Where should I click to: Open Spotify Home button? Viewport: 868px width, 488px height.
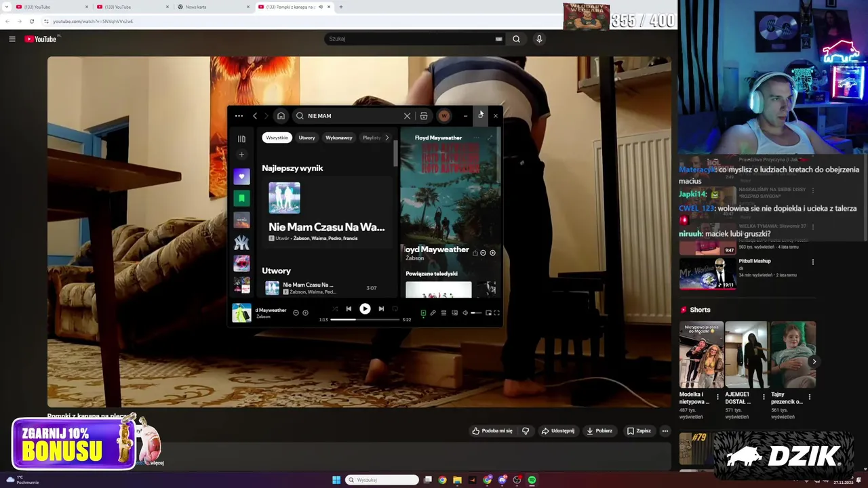click(x=281, y=116)
